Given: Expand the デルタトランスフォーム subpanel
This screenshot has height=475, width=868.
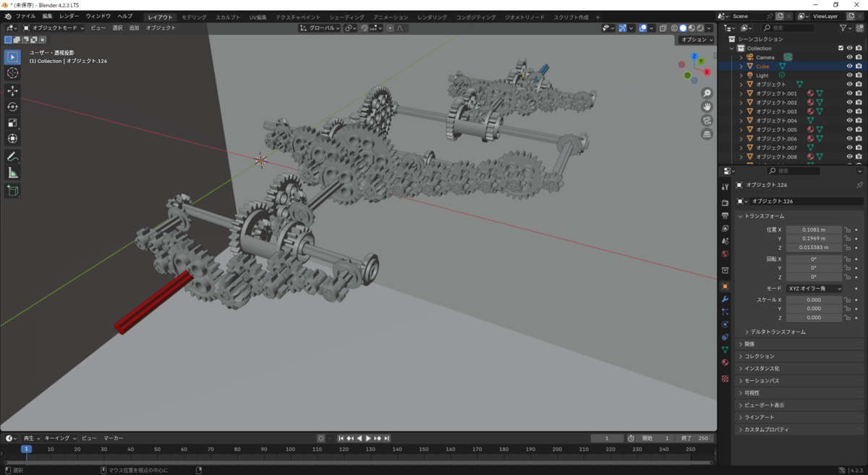Looking at the screenshot, I should [778, 332].
